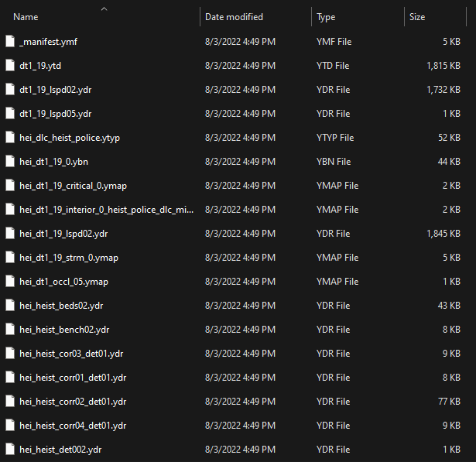Click the file icon of _manifest.ymf
Screen dimensions: 476x462
pyautogui.click(x=10, y=42)
